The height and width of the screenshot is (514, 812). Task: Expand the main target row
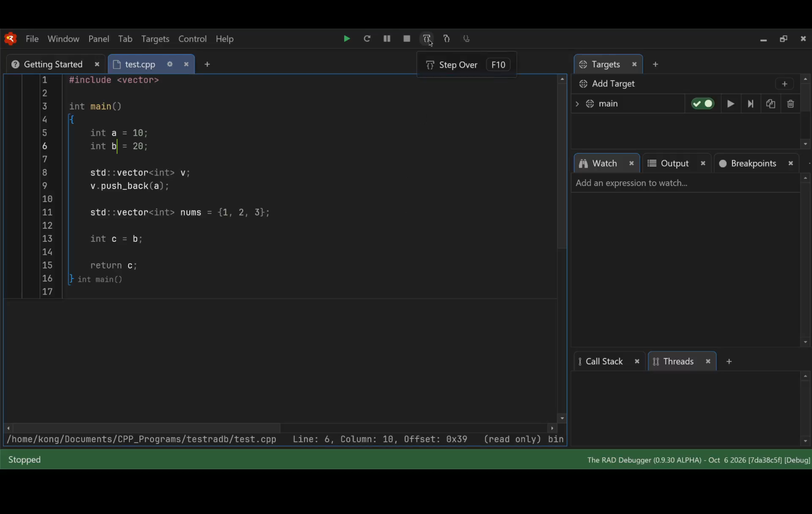click(577, 104)
